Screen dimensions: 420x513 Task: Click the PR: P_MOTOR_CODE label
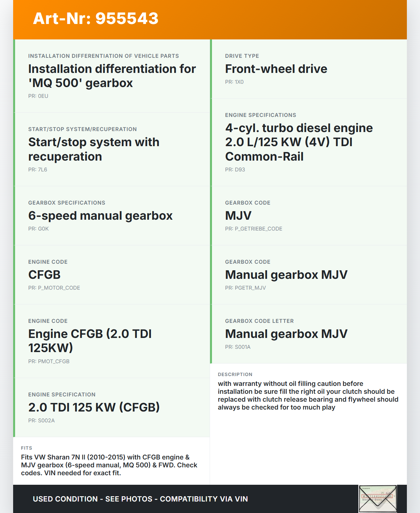(x=54, y=288)
